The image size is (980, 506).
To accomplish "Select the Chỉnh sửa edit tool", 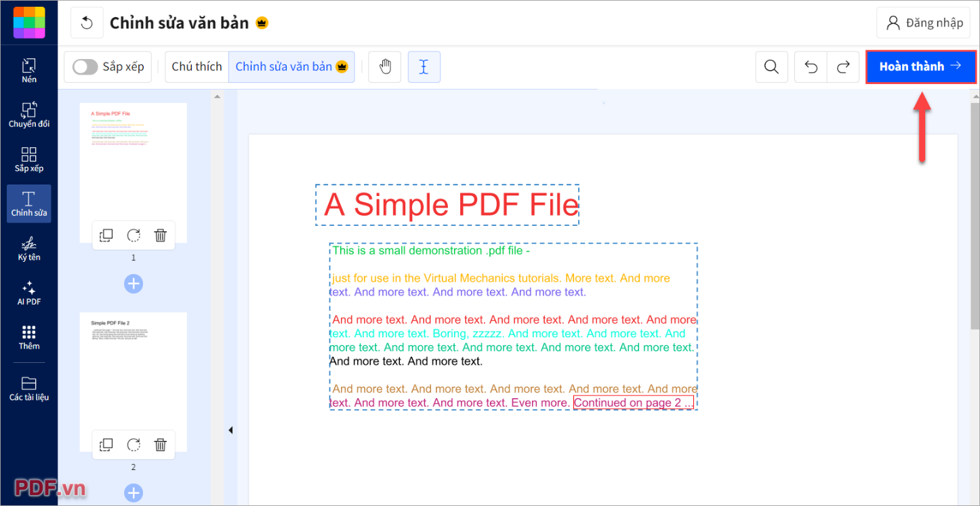I will [x=29, y=203].
